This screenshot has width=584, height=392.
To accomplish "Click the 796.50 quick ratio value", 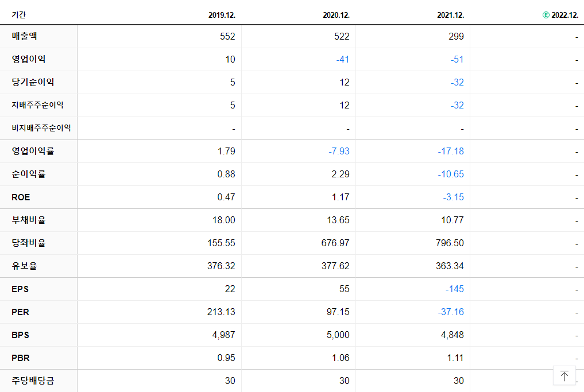I will tap(450, 243).
